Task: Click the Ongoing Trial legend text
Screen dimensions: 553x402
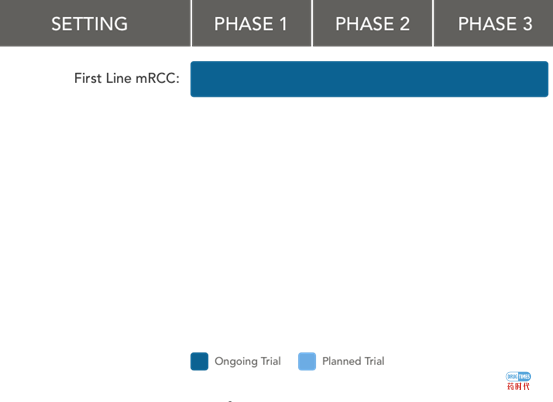Action: click(x=248, y=361)
